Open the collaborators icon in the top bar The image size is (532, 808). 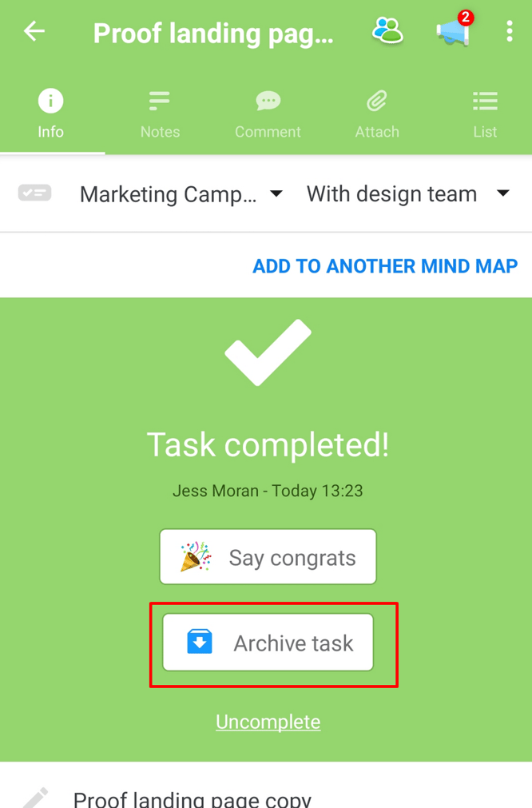[x=387, y=30]
